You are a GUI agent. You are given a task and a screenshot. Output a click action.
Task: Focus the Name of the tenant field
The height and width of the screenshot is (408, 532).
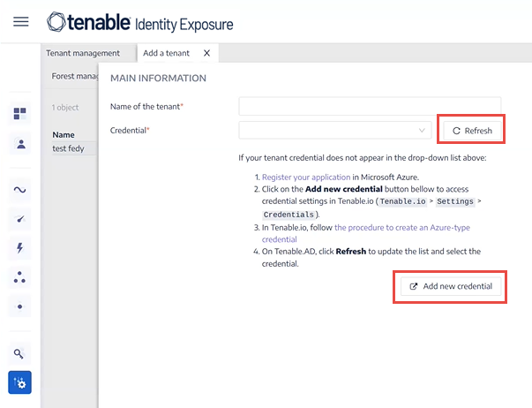(370, 106)
